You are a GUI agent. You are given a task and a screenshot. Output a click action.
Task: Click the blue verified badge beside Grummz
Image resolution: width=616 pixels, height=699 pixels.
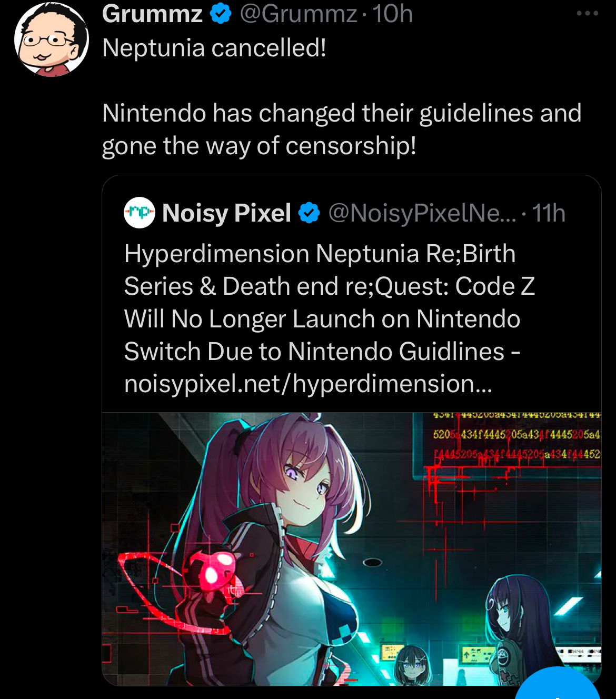221,14
